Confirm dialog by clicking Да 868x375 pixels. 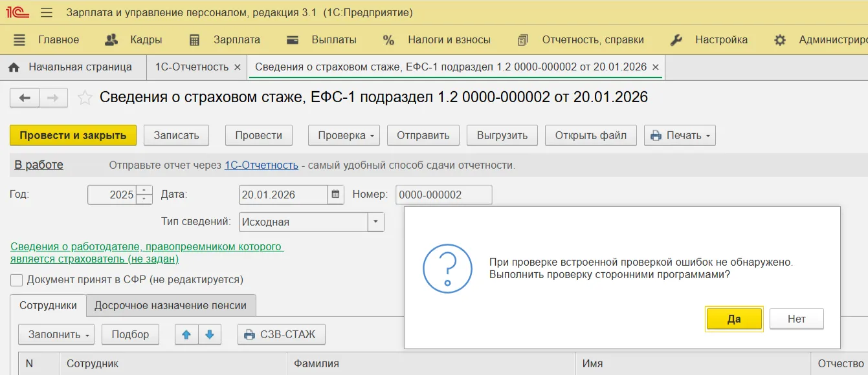[x=733, y=319]
